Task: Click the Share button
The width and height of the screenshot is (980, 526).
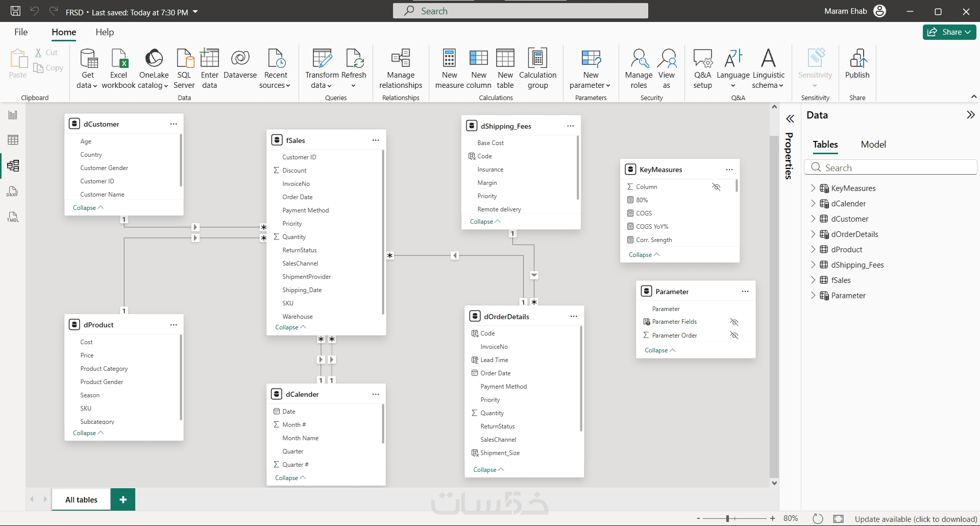Action: pyautogui.click(x=949, y=32)
